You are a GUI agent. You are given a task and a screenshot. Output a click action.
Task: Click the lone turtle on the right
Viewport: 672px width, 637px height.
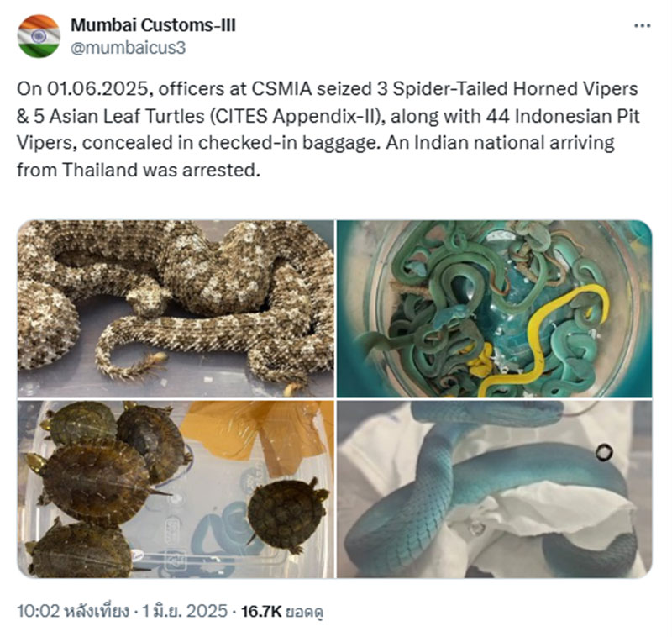(287, 516)
